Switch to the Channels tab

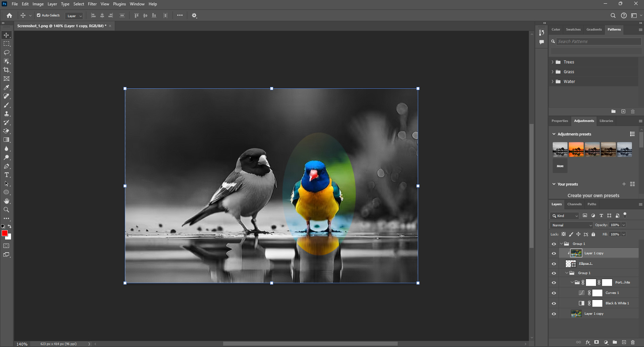click(574, 204)
